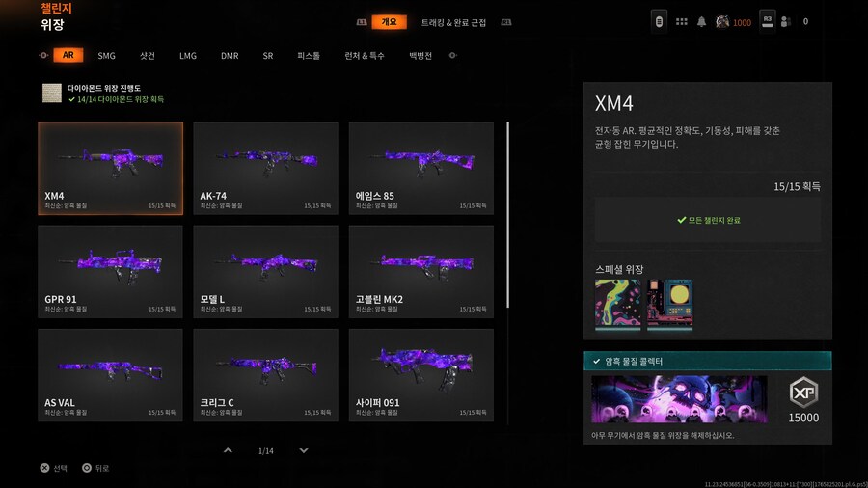The width and height of the screenshot is (868, 488).
Task: Switch to the 개요 tab
Action: click(390, 22)
